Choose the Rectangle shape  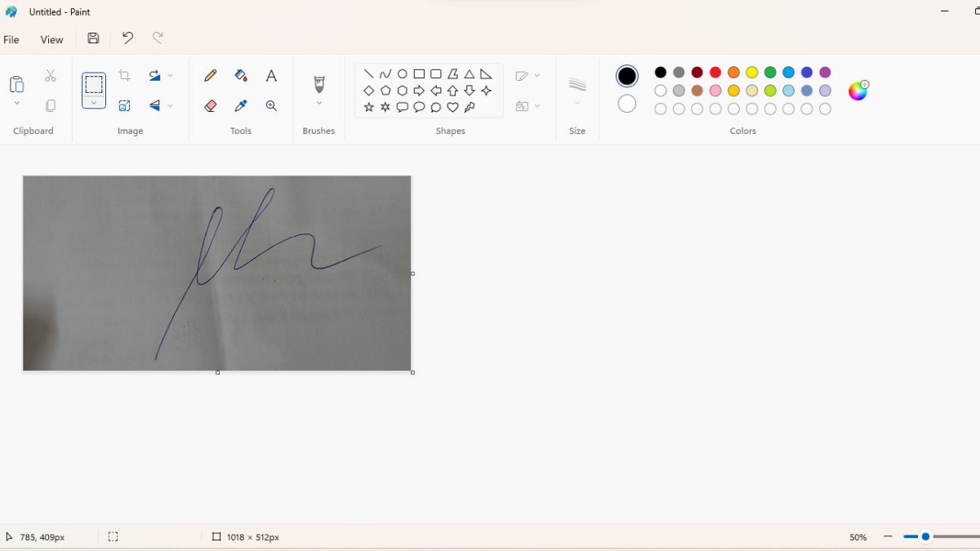click(x=419, y=73)
